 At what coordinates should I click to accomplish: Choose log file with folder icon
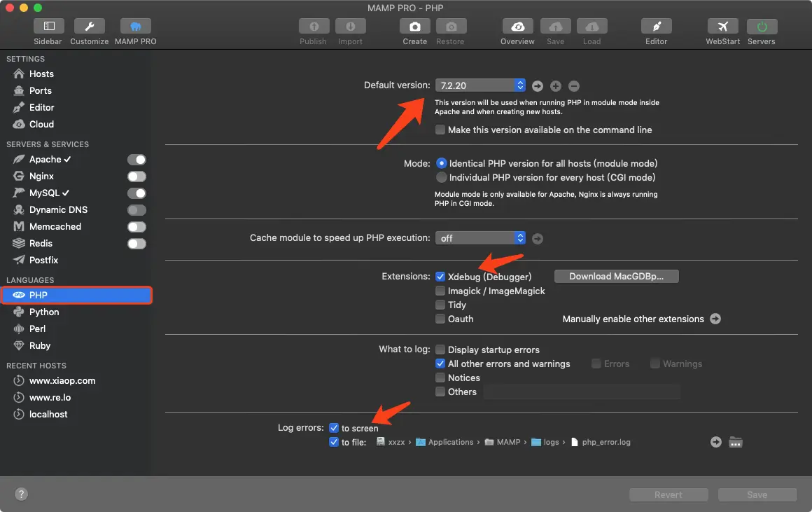click(736, 442)
